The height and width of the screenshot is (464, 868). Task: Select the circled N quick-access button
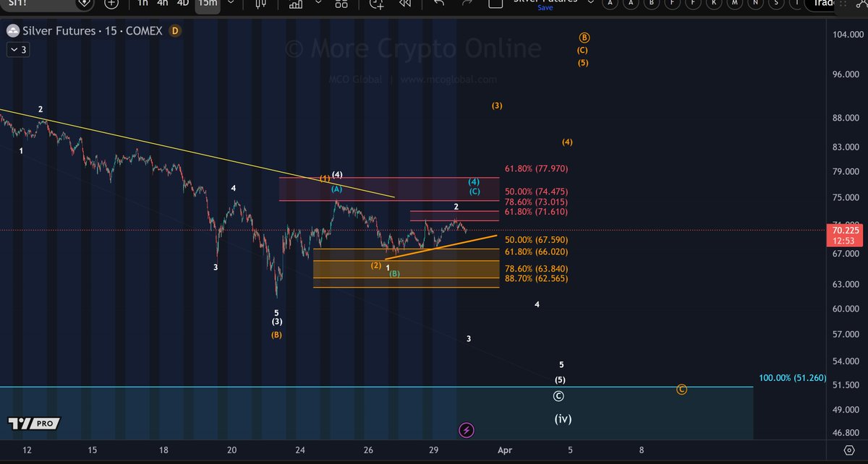[x=757, y=3]
